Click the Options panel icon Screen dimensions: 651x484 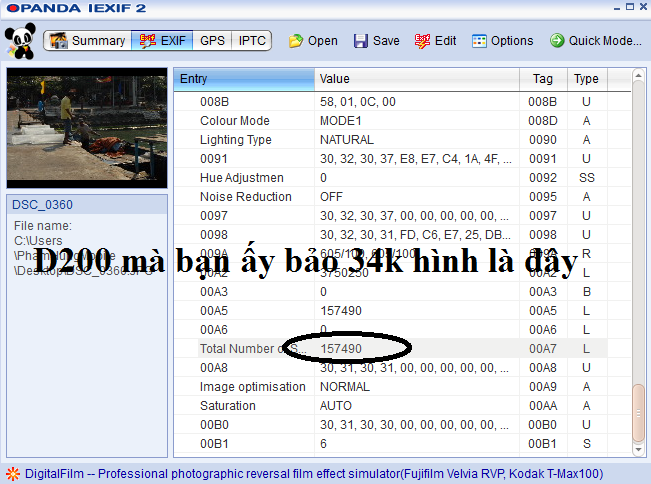point(479,41)
